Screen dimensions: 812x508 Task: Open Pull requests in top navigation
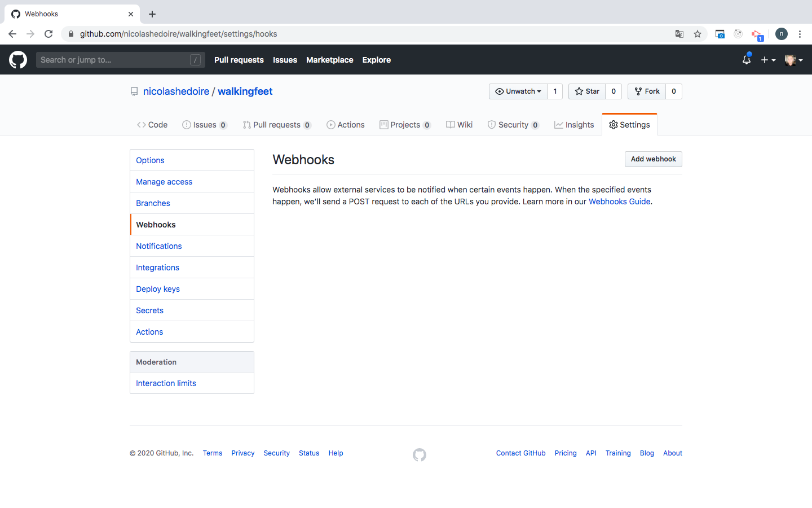[x=239, y=60]
